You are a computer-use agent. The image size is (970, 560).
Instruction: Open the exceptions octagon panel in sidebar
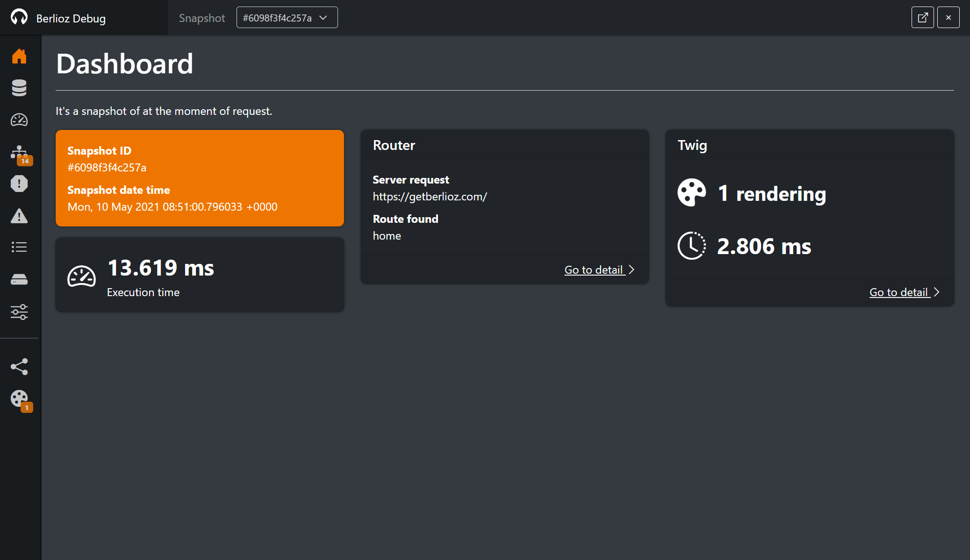pos(19,184)
